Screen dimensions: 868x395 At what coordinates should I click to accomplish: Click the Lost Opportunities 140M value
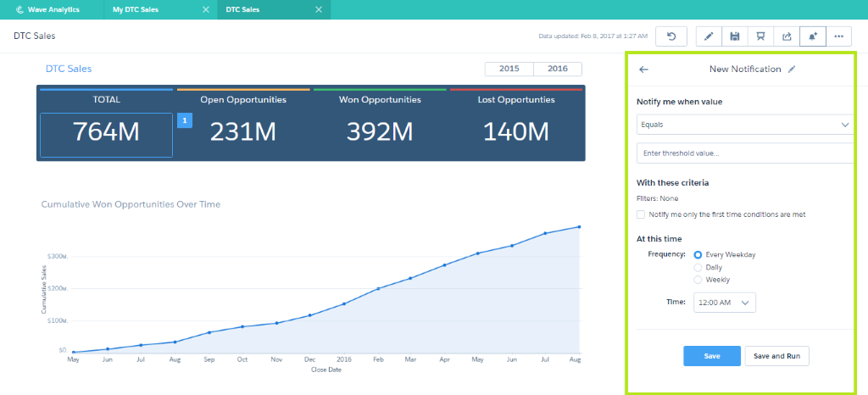pos(516,131)
